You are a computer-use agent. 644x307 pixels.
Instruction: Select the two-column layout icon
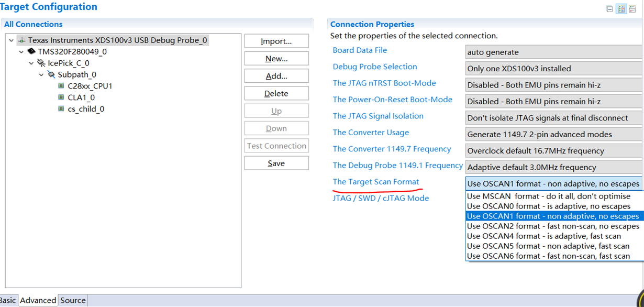pyautogui.click(x=621, y=9)
